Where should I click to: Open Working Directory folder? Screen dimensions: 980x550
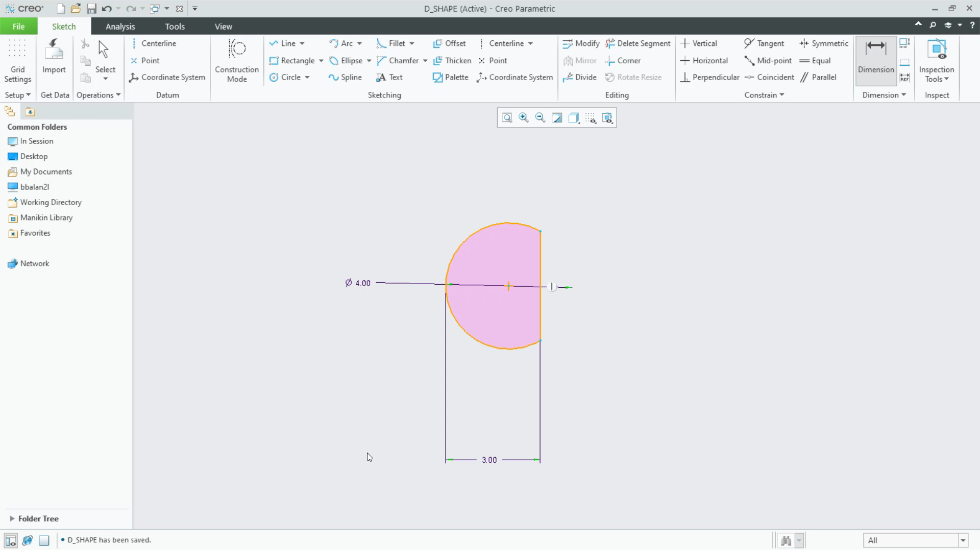coord(45,202)
